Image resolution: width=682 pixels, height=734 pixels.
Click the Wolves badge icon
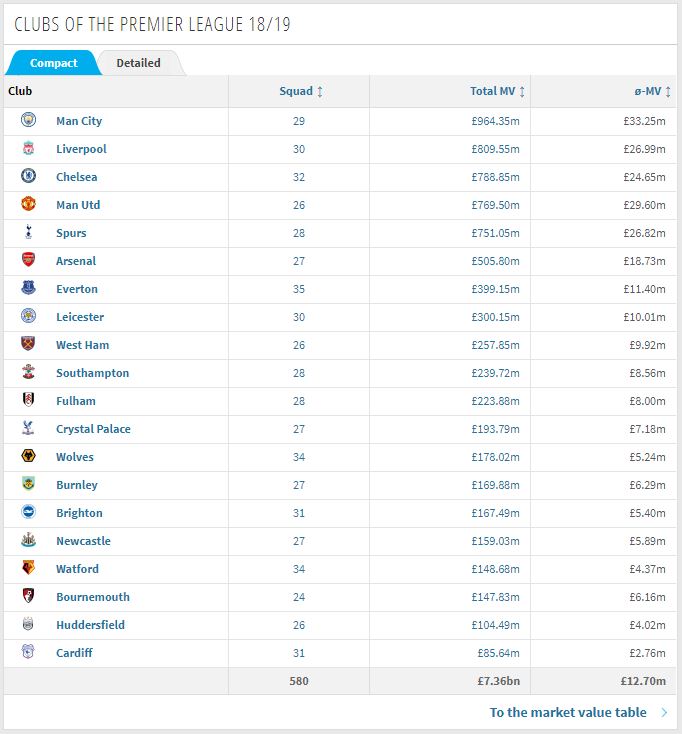click(29, 456)
